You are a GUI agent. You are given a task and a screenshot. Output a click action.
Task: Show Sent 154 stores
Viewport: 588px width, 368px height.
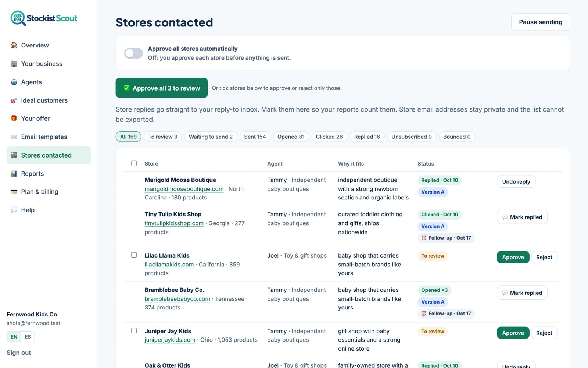[x=255, y=137]
